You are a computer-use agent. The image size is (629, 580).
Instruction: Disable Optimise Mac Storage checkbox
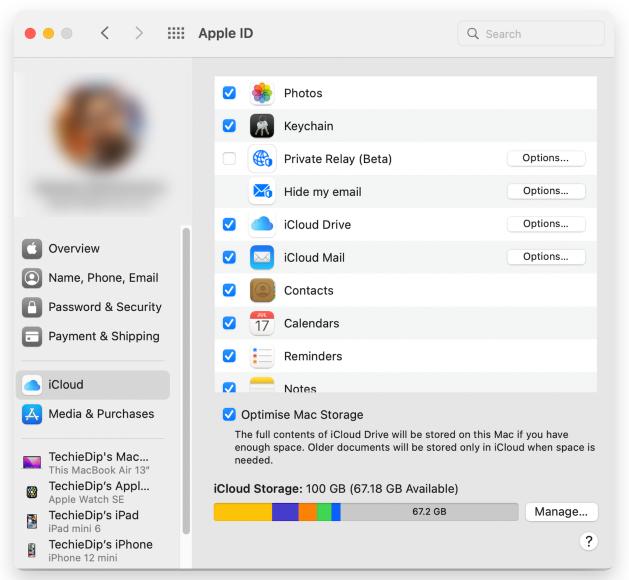pyautogui.click(x=229, y=415)
